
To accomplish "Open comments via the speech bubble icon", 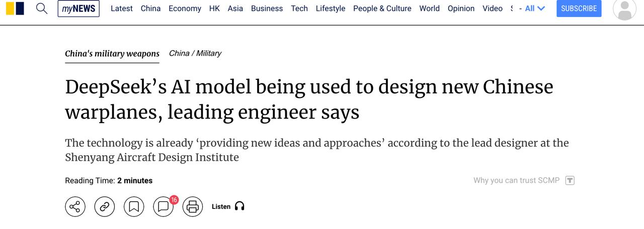I will coord(163,206).
